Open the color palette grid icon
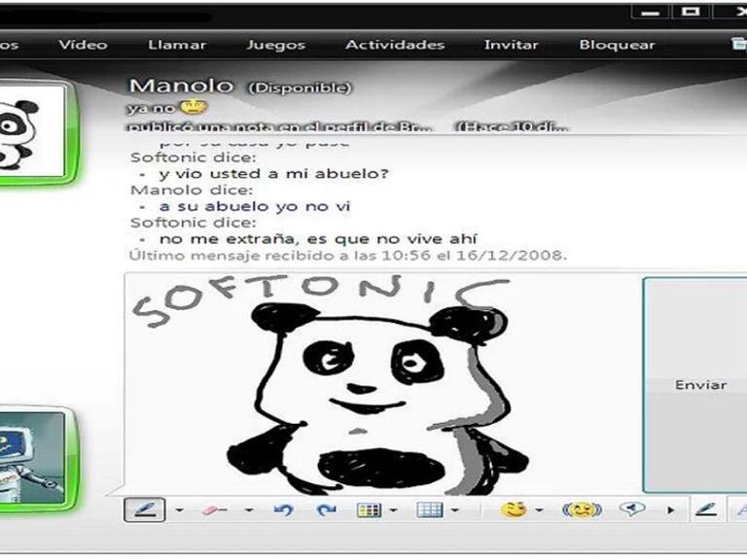This screenshot has width=747, height=560. click(369, 509)
